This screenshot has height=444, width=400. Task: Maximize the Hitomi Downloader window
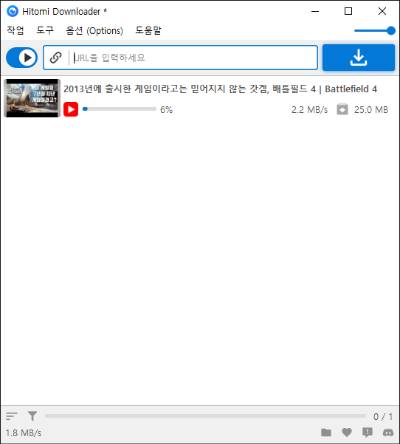[348, 11]
